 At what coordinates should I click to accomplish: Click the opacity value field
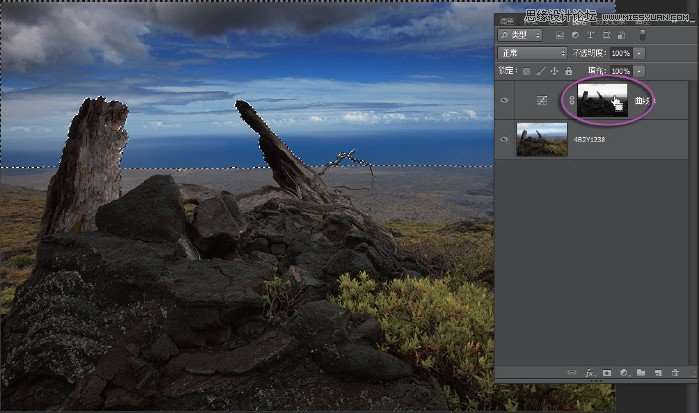[620, 52]
